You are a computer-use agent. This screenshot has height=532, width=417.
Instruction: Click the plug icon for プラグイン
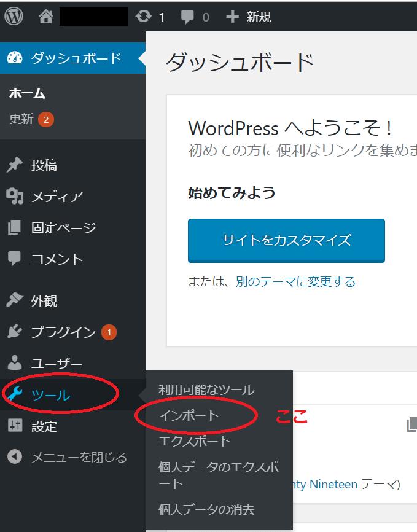pyautogui.click(x=15, y=332)
